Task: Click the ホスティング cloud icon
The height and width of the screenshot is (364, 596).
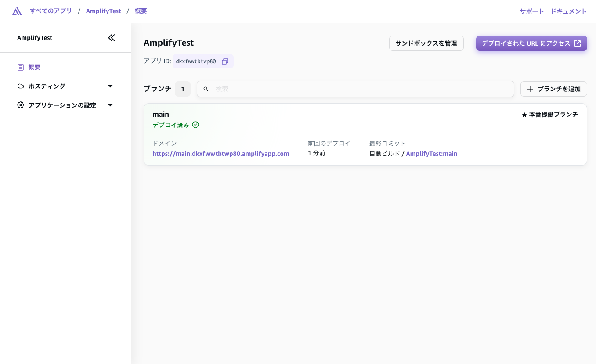Action: pos(20,86)
